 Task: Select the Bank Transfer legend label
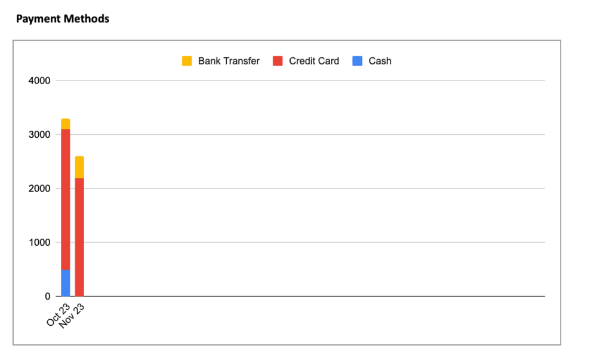pos(229,61)
